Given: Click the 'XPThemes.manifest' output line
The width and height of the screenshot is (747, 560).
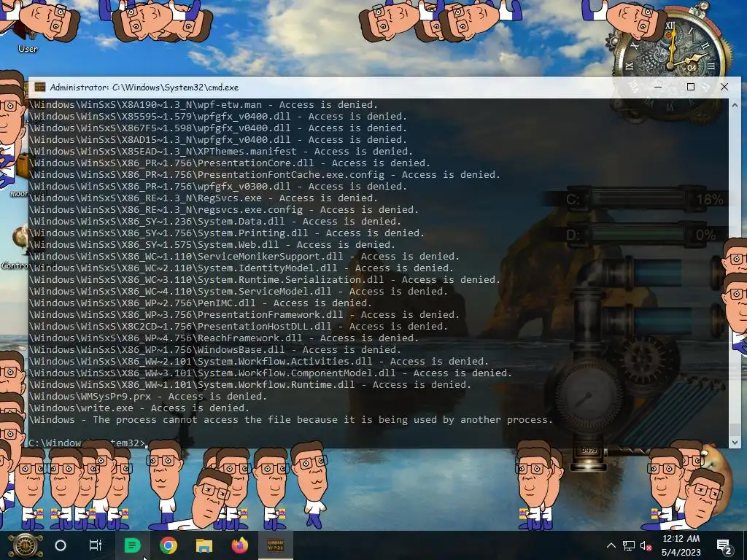Looking at the screenshot, I should tap(222, 152).
